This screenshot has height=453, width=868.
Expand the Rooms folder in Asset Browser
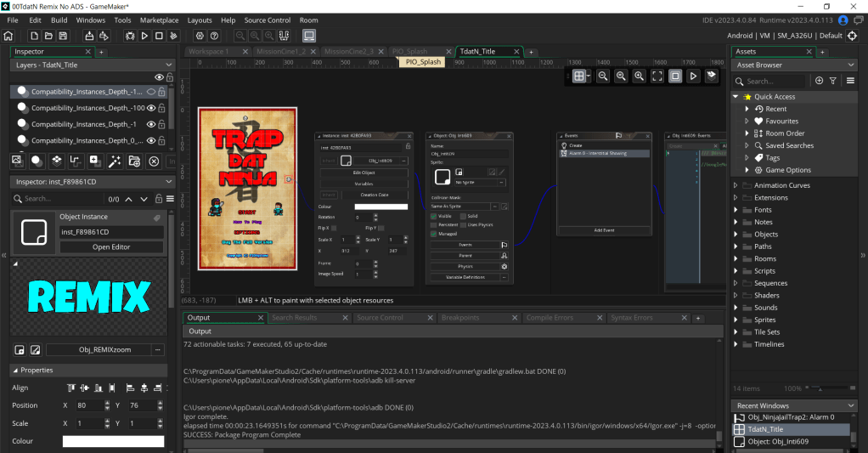736,259
